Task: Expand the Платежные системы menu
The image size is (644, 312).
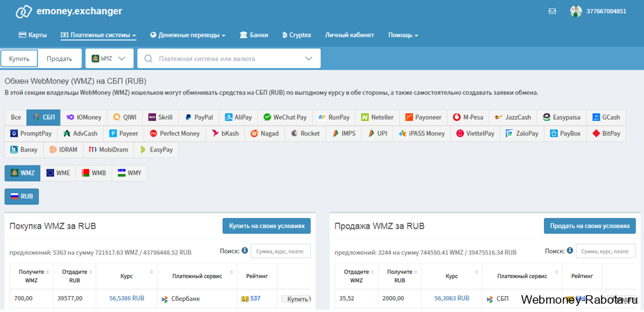Action: pos(99,35)
